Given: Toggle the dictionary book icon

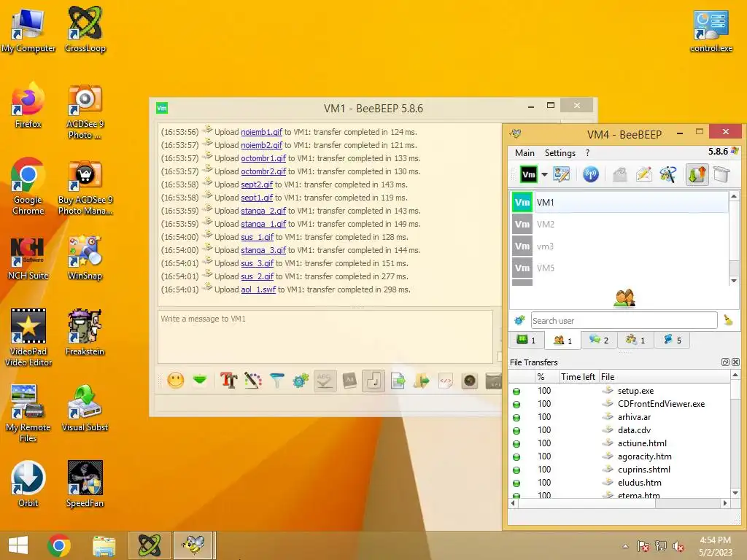Looking at the screenshot, I should click(349, 381).
